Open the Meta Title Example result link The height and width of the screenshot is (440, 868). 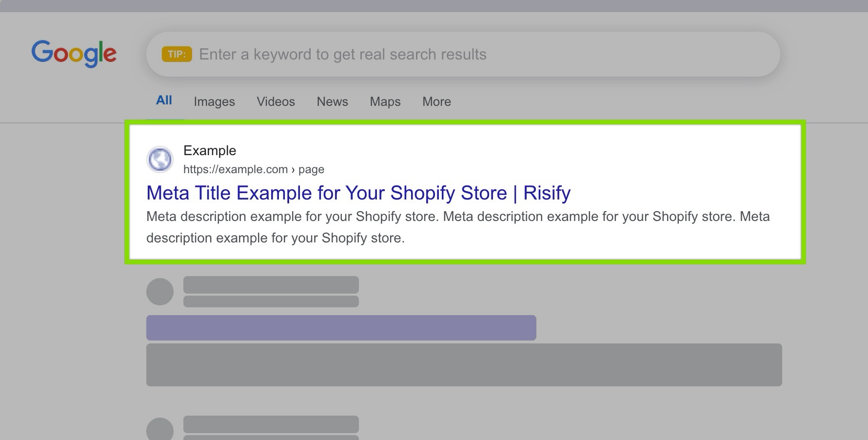[358, 193]
